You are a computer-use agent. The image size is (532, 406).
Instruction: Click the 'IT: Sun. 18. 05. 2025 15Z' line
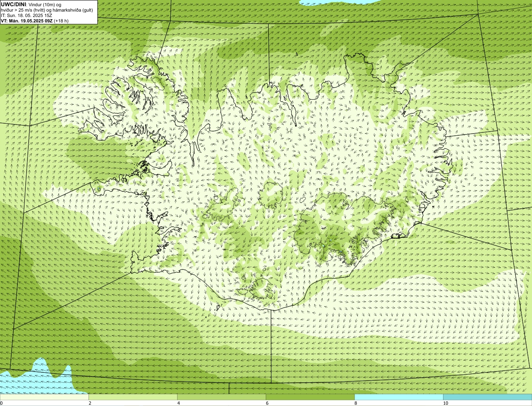27,15
